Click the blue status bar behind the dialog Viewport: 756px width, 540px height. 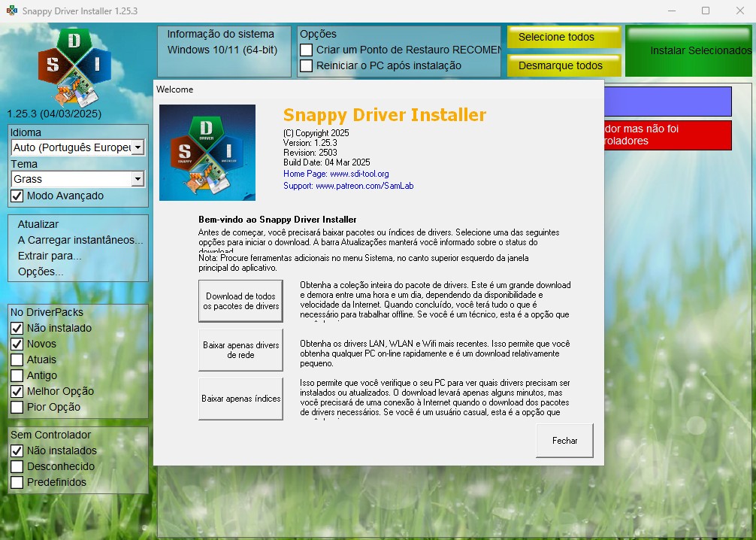668,102
